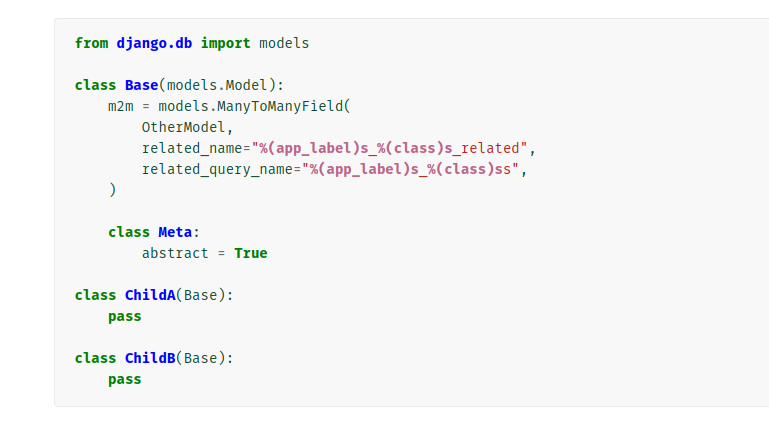
Task: Click the 'from' keyword on the first line
Action: [91, 43]
